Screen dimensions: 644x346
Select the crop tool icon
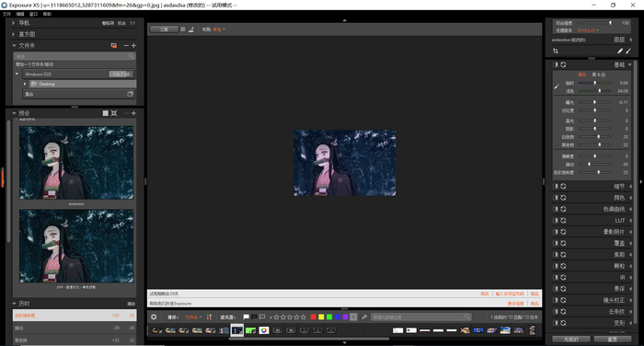tap(556, 51)
